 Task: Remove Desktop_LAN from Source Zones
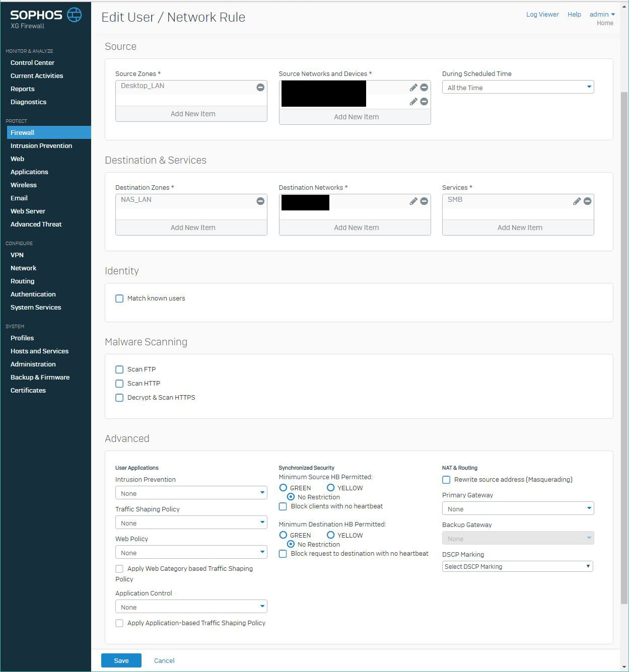260,87
